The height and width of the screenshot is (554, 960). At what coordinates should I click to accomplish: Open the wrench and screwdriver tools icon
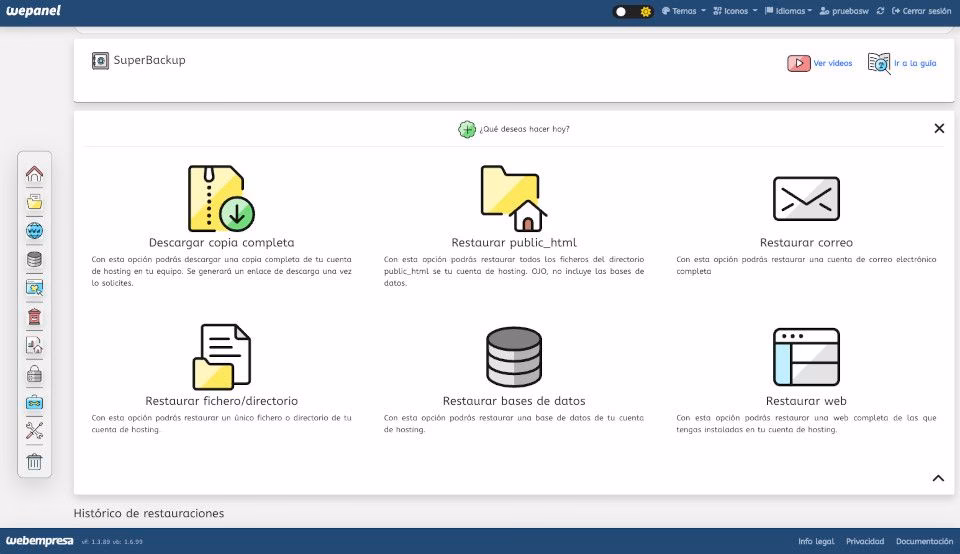point(34,431)
